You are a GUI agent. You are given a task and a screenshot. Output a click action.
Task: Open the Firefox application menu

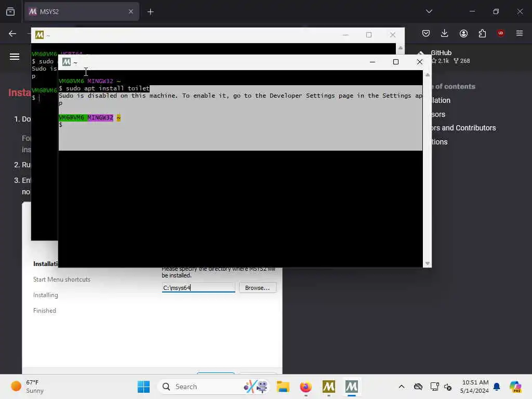[x=520, y=33]
